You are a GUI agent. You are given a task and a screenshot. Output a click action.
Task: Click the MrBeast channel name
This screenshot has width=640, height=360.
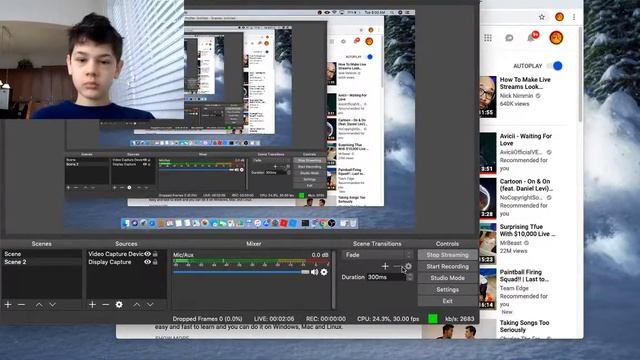pos(511,243)
